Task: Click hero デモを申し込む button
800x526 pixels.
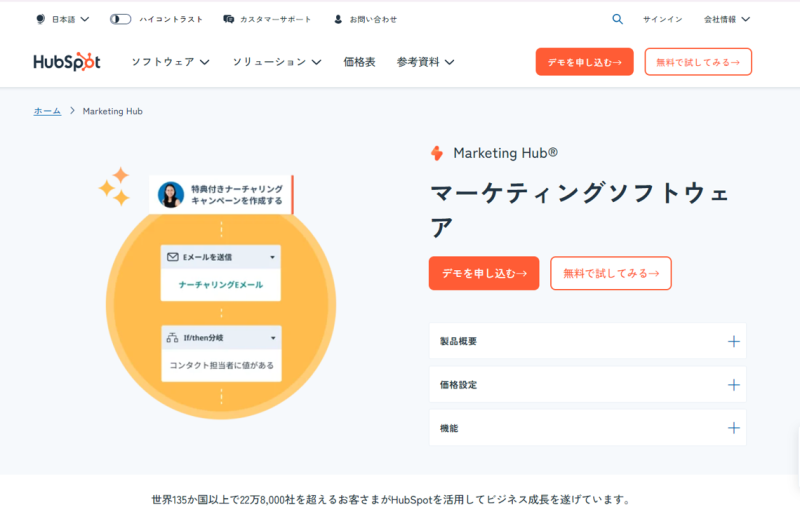Action: point(484,273)
